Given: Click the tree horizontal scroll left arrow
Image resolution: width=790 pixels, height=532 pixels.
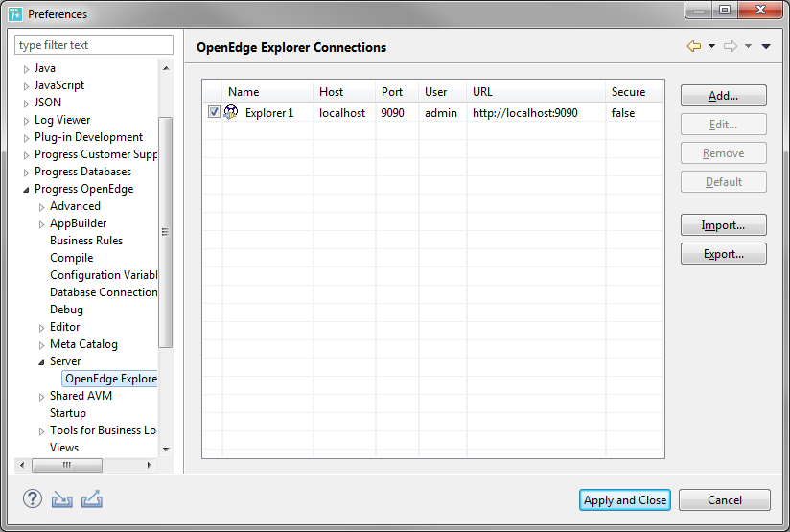Looking at the screenshot, I should pos(22,465).
